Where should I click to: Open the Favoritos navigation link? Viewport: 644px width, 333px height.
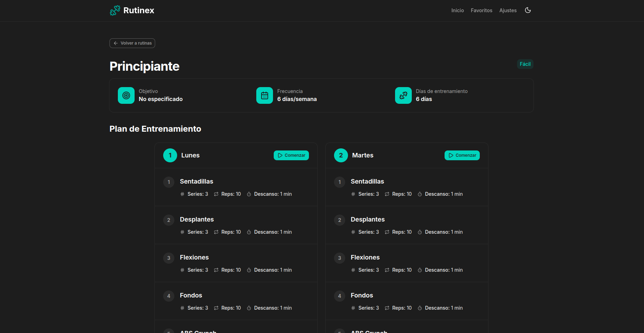[481, 10]
